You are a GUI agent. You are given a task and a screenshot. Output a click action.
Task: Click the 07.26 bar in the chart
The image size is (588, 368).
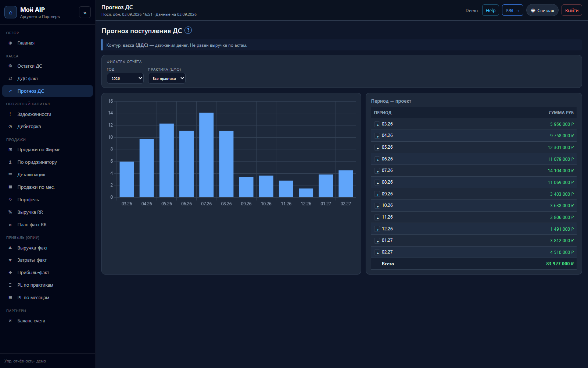[207, 155]
